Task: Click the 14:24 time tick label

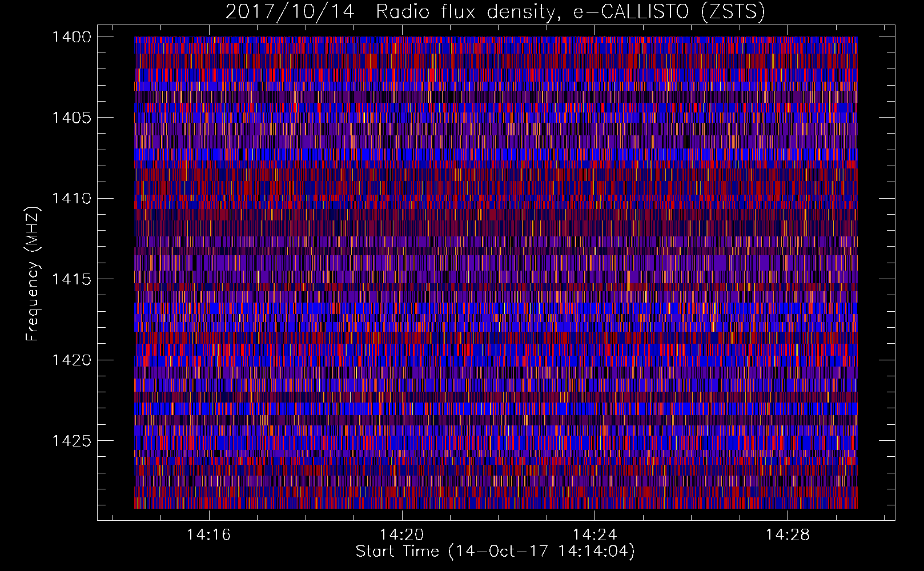Action: (594, 534)
